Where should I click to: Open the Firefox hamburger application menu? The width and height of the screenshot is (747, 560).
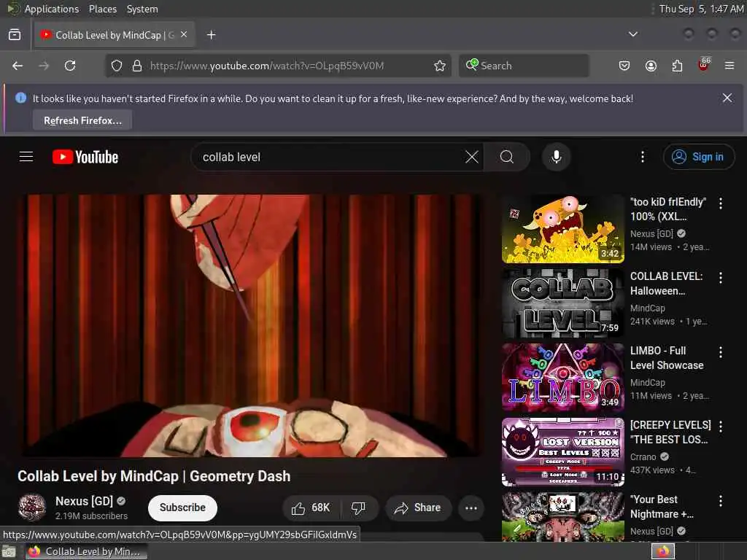tap(729, 66)
